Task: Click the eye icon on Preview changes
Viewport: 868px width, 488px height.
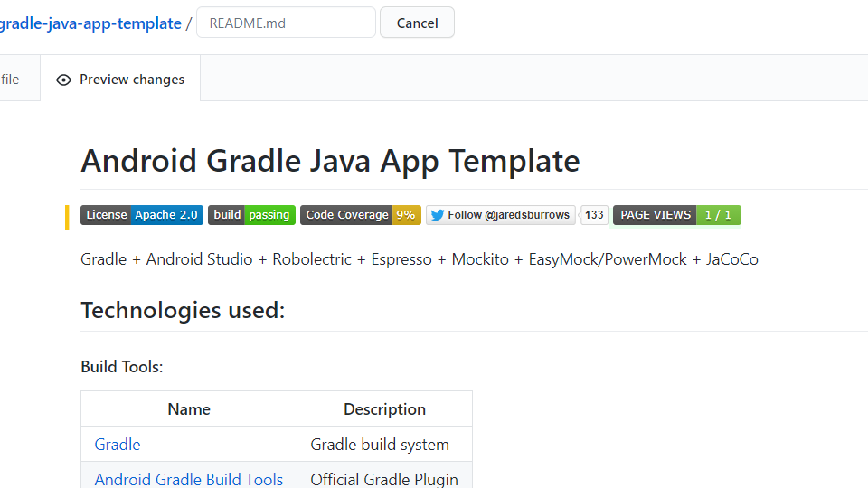Action: (x=63, y=80)
